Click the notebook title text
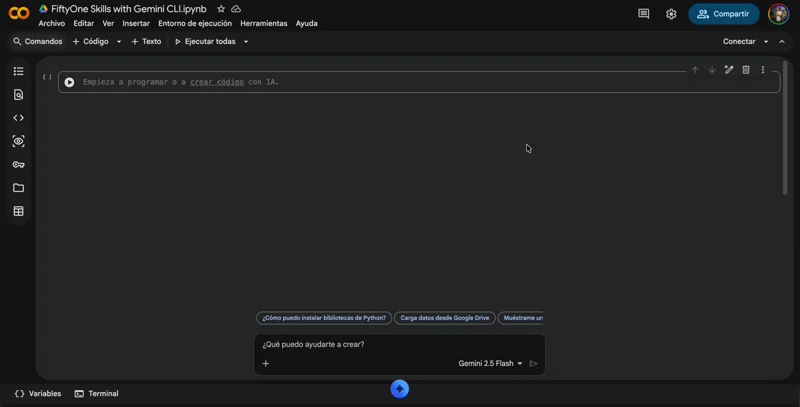The image size is (800, 407). (129, 9)
